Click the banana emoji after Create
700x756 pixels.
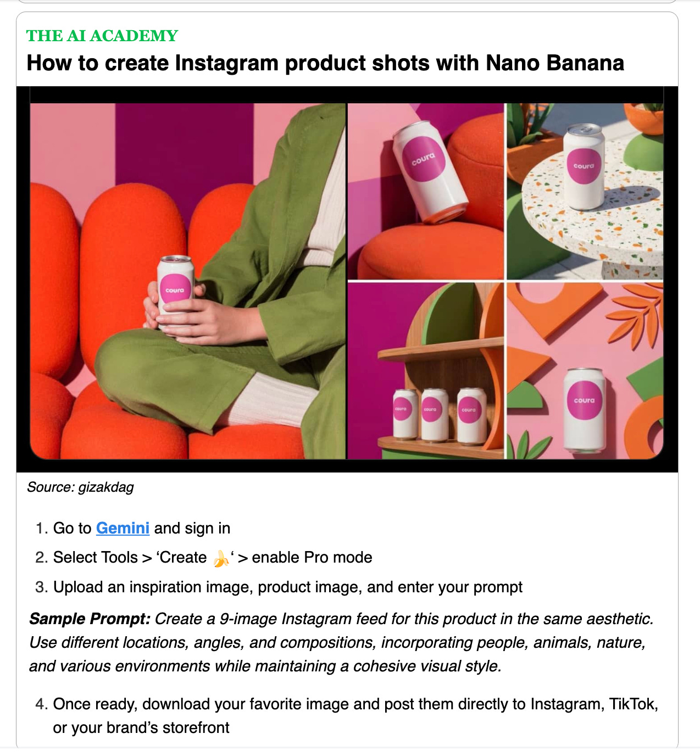click(x=221, y=558)
